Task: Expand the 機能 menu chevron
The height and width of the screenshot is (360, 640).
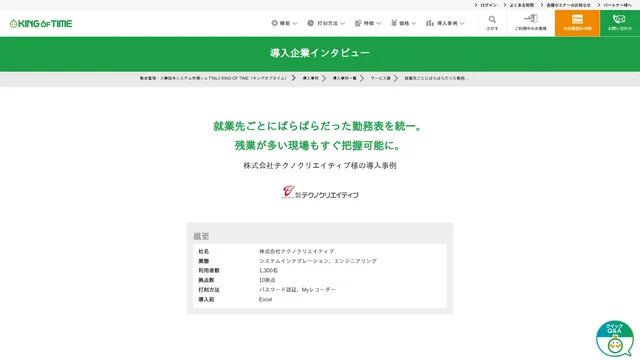Action: (295, 24)
